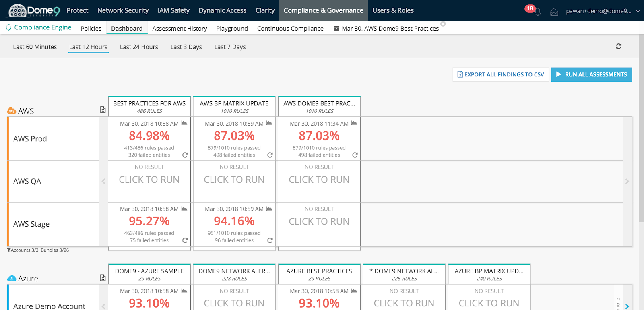The width and height of the screenshot is (644, 310).
Task: Open trend chart for AWS Stage 94.16% result
Action: pos(269,209)
